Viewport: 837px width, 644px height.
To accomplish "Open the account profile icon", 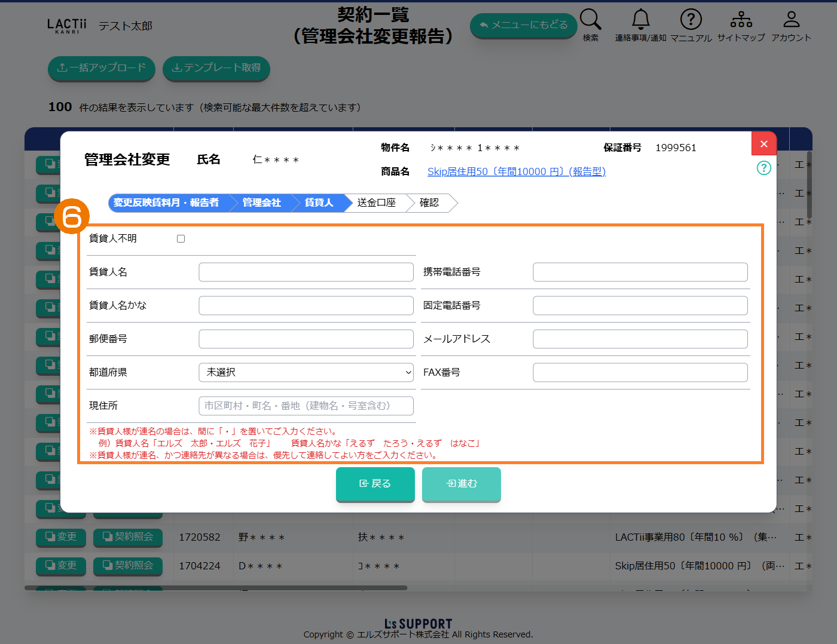I will [x=791, y=20].
